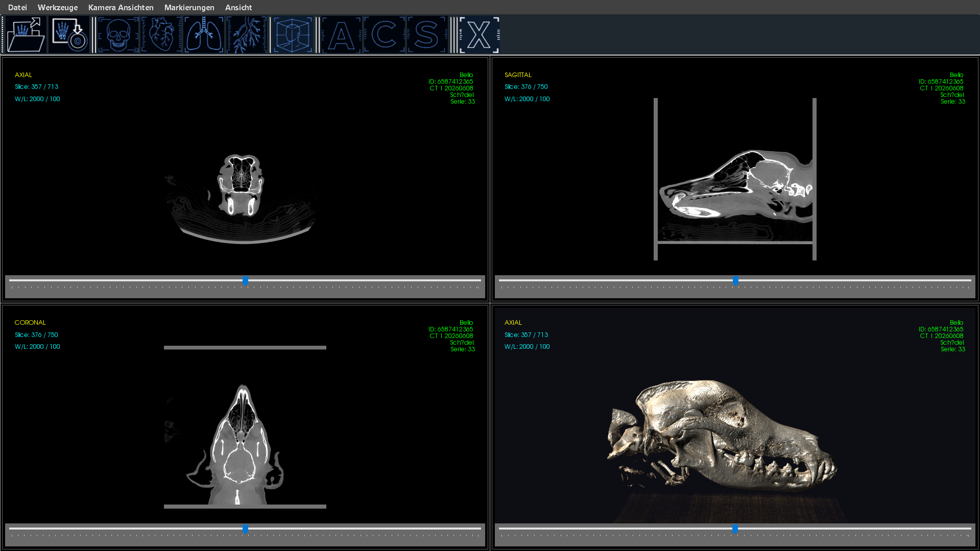Click the 3D head volume cube icon
Screen dimensions: 980x551
point(292,35)
